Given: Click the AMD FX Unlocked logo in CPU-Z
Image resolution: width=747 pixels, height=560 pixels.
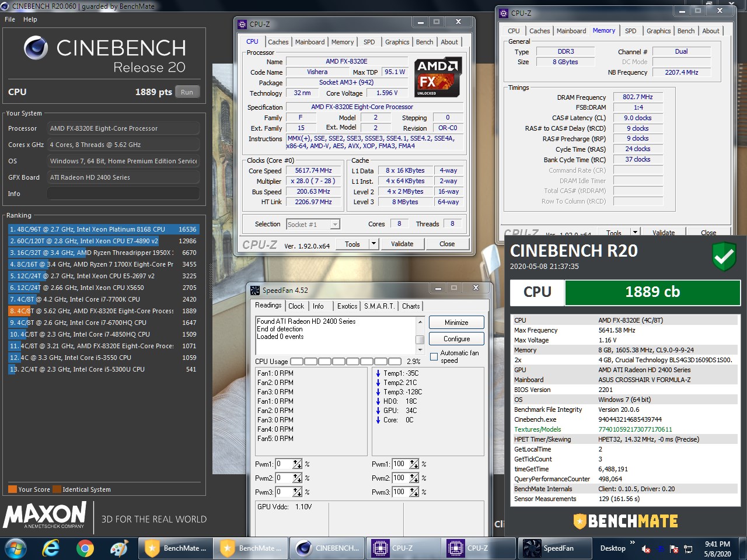Looking at the screenshot, I should (438, 76).
